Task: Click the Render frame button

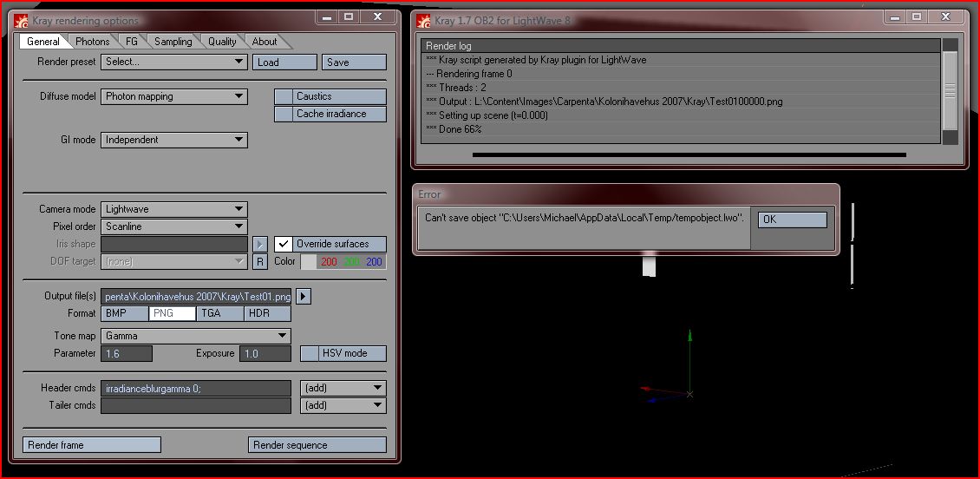Action: (92, 445)
